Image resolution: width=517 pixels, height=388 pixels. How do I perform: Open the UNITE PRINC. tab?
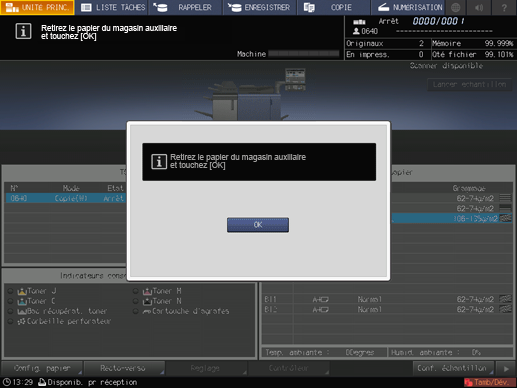37,7
